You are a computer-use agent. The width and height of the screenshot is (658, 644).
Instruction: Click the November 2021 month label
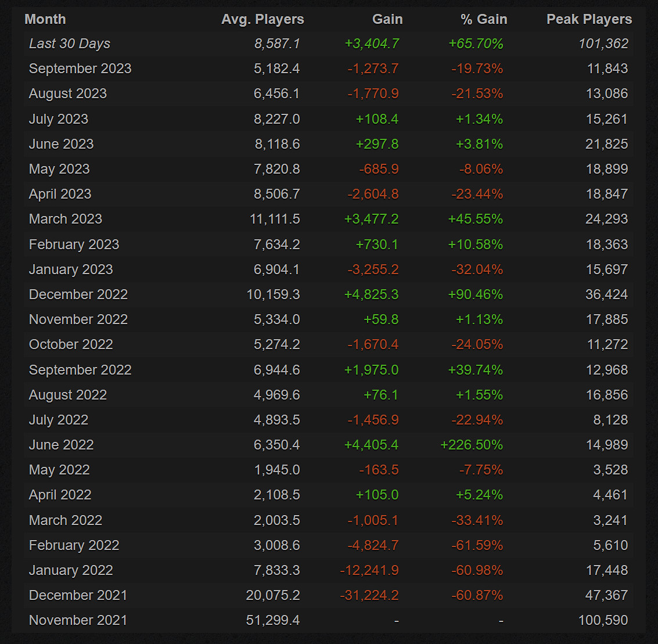coord(78,620)
